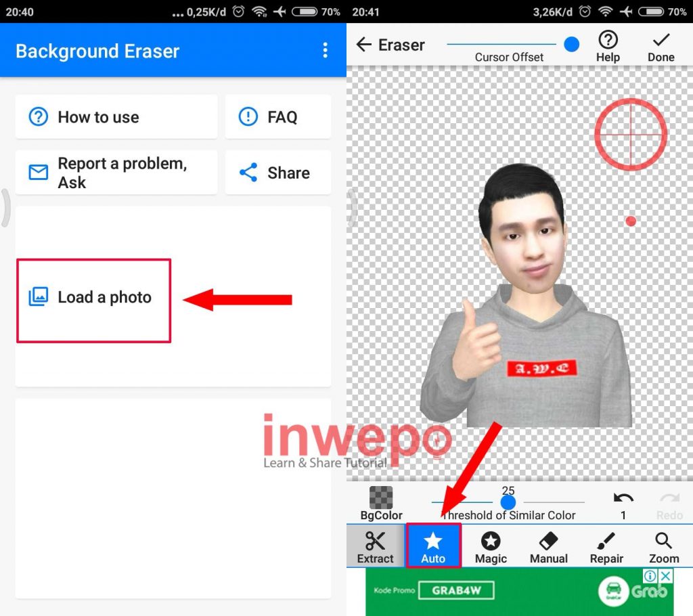Open the How to use guide

[x=116, y=116]
